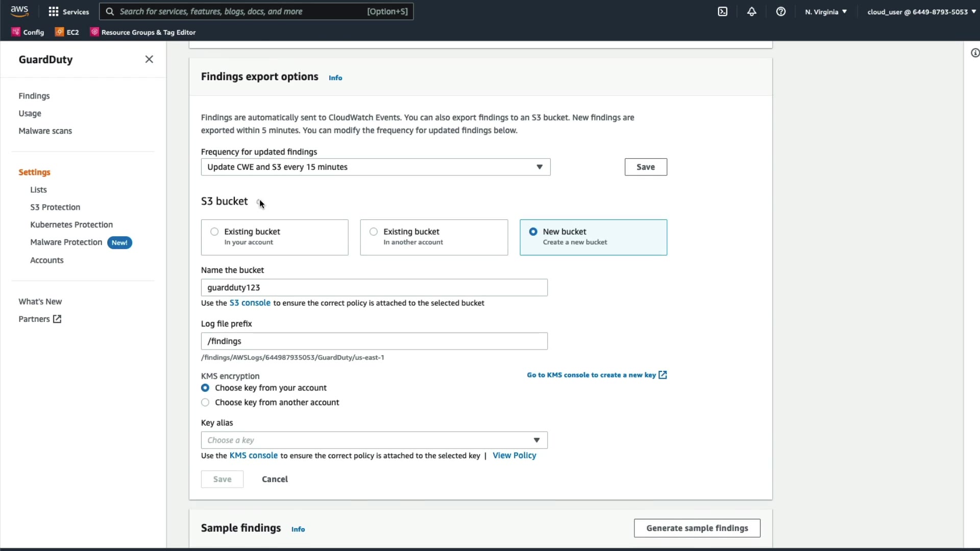Go to Malware scans in sidebar

click(x=45, y=131)
